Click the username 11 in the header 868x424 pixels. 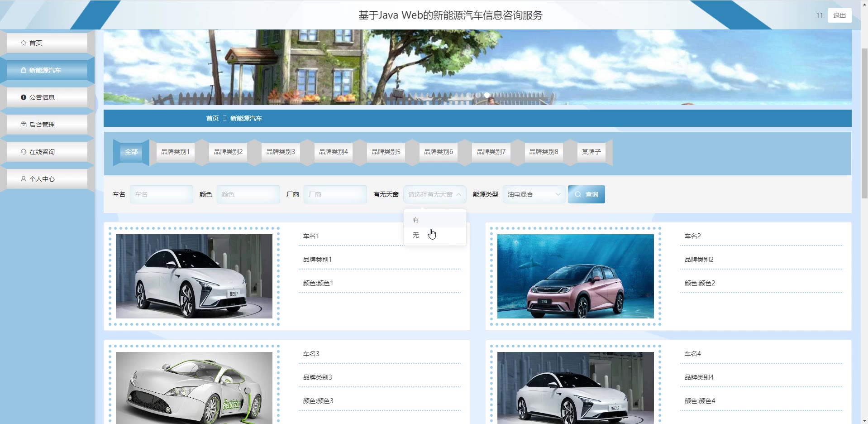820,15
